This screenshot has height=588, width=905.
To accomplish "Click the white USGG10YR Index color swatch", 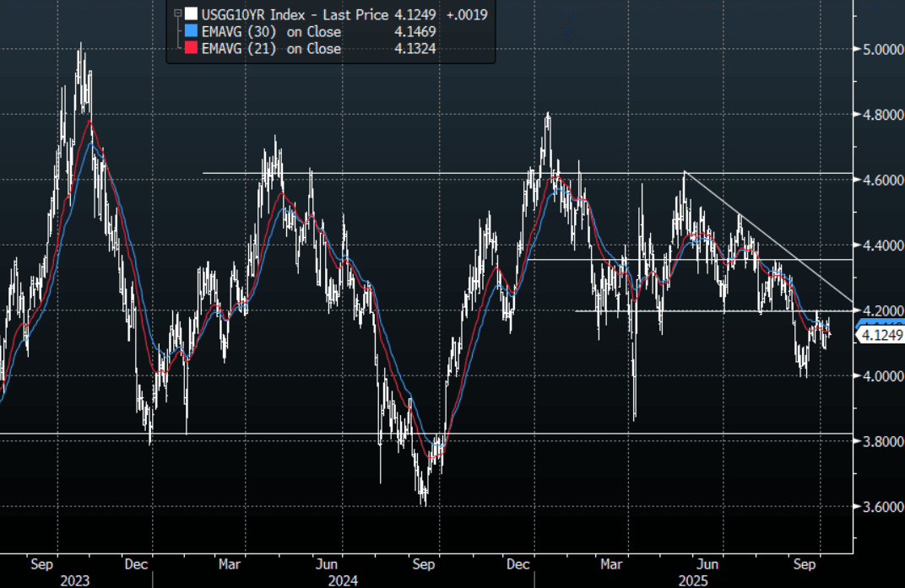I will coord(191,14).
